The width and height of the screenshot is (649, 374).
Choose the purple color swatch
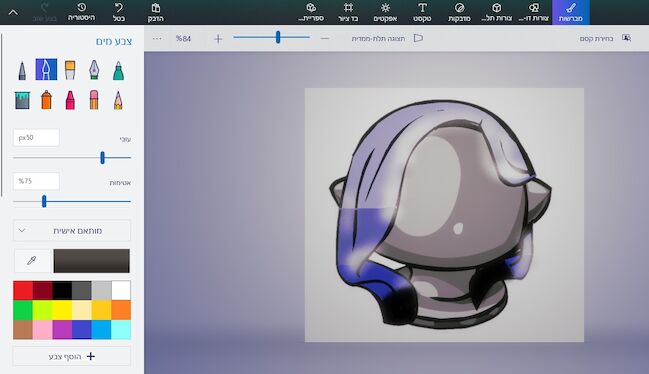pos(62,330)
